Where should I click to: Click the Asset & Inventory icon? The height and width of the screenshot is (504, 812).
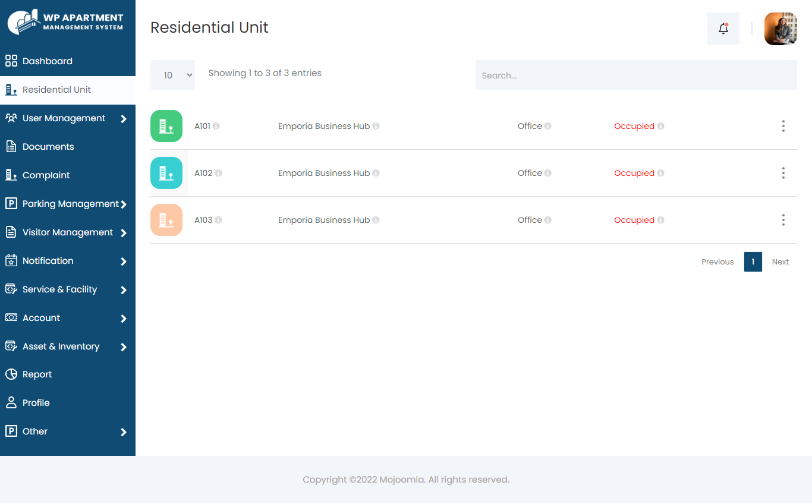11,346
